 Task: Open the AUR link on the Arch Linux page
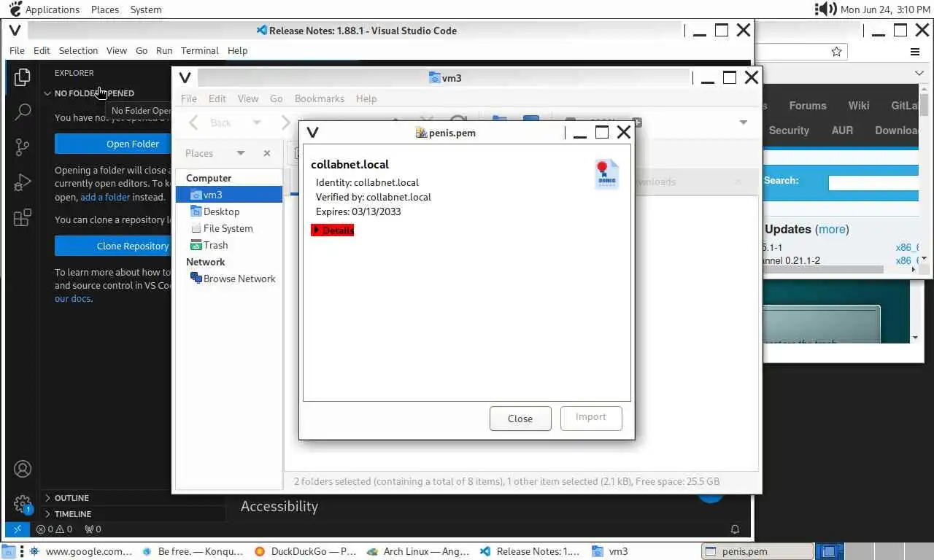(842, 131)
